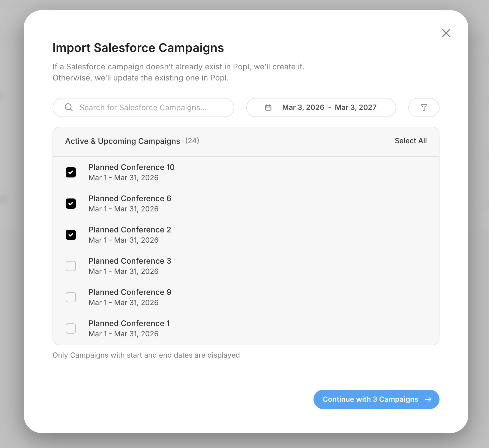Uncheck Planned Conference 6 checkbox

click(71, 204)
